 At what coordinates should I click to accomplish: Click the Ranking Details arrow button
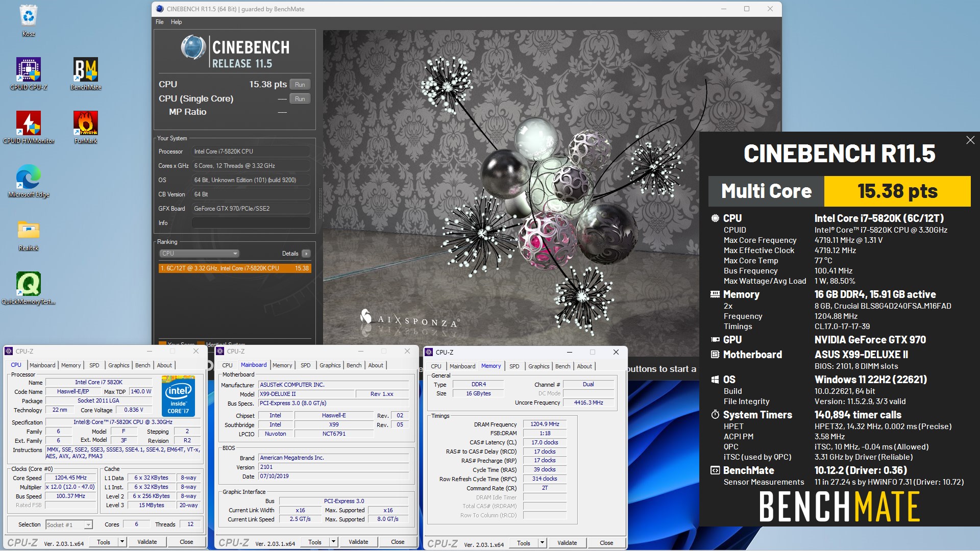pos(306,254)
